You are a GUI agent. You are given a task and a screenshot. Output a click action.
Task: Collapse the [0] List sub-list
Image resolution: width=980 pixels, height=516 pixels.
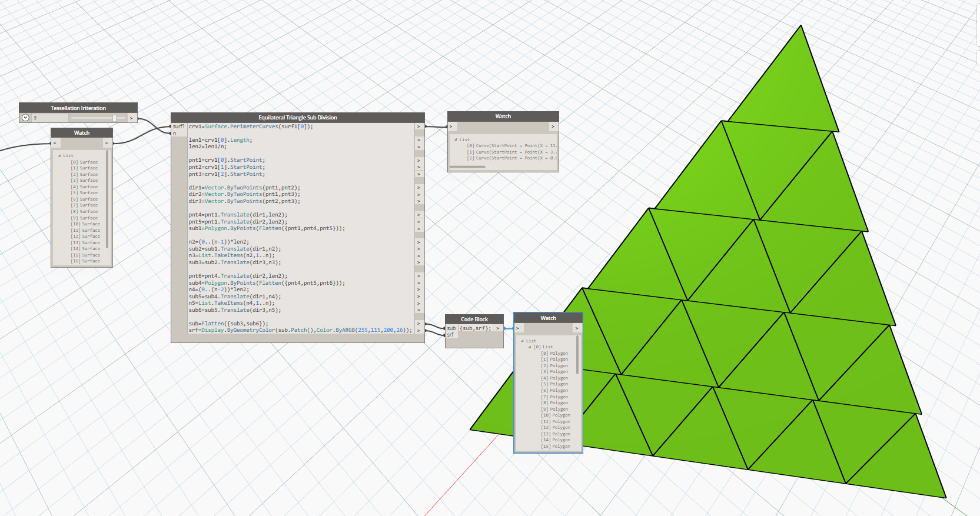tap(530, 347)
